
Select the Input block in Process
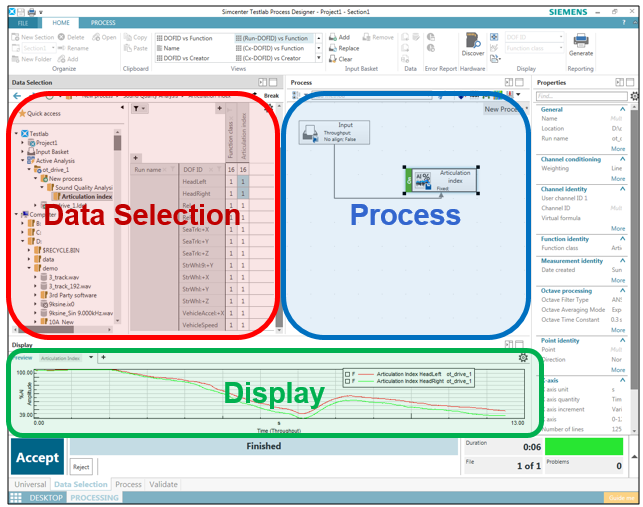pos(334,132)
